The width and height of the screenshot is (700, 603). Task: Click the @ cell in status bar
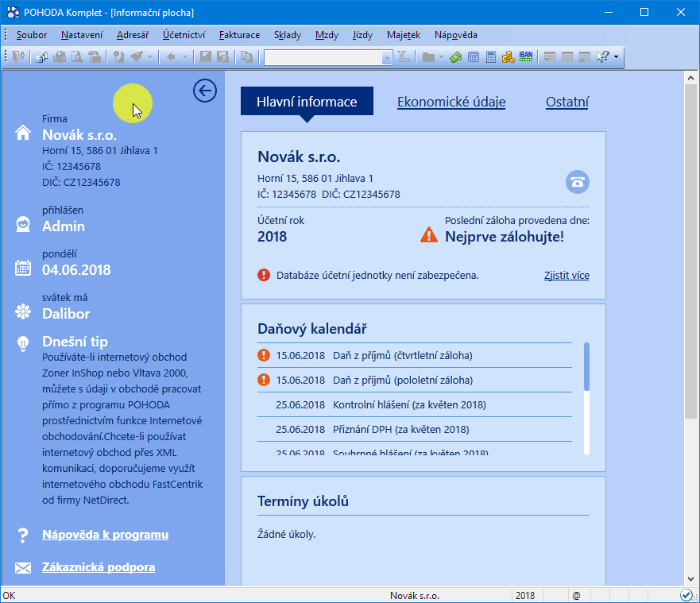pos(576,595)
